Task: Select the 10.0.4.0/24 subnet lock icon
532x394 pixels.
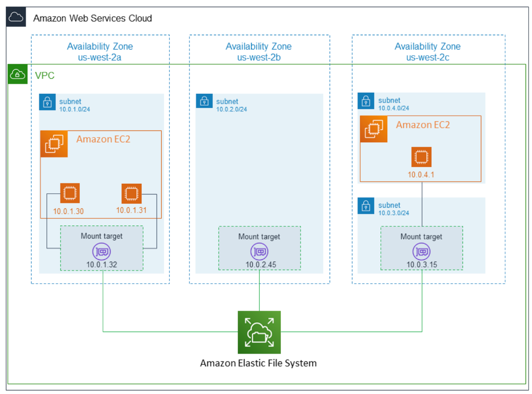Action: click(366, 101)
